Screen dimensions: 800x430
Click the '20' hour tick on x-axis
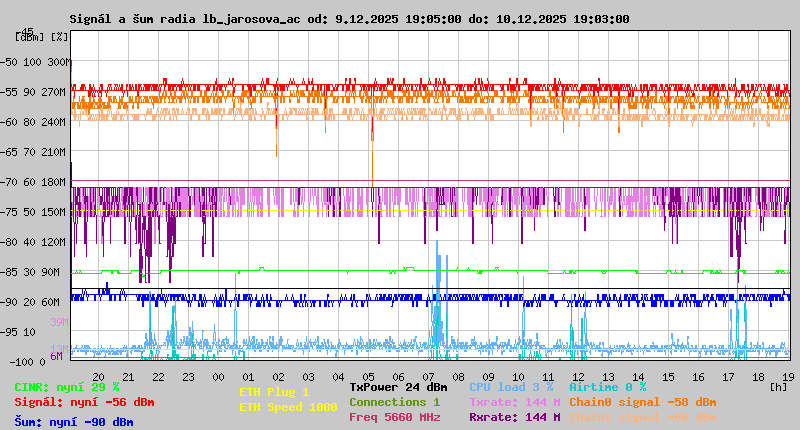(98, 377)
